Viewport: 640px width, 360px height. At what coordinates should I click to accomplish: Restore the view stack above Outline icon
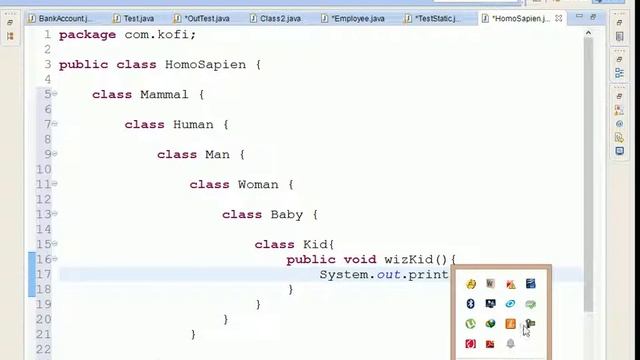pos(619,60)
